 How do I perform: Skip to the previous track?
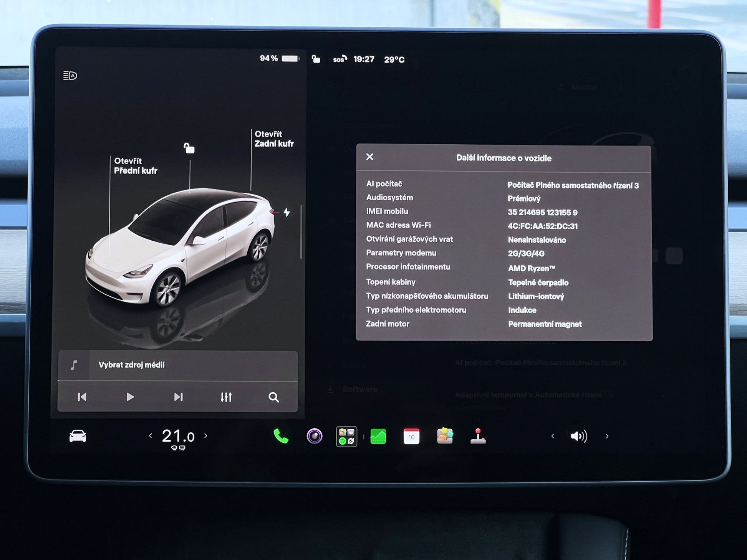click(82, 397)
